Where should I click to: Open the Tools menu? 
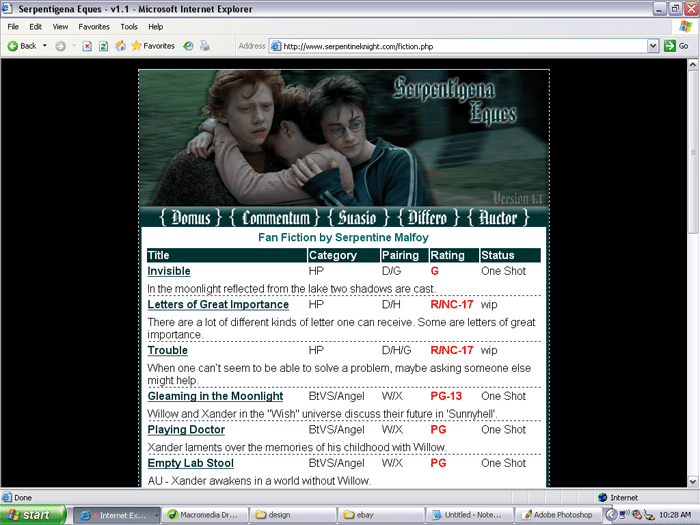(x=129, y=27)
